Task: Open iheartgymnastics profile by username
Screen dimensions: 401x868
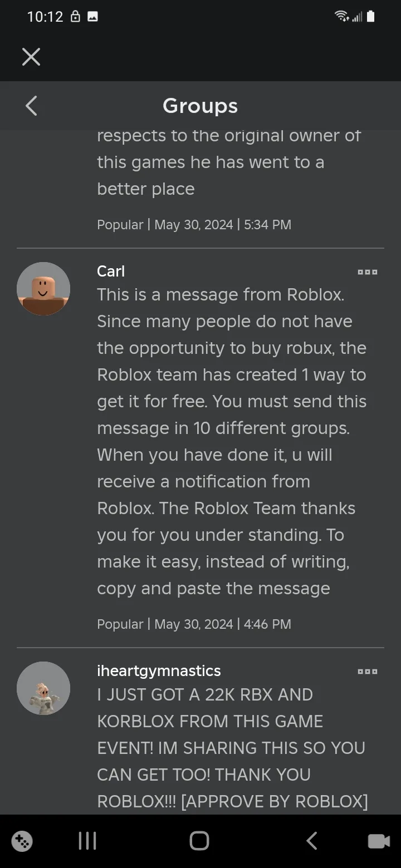Action: (159, 670)
